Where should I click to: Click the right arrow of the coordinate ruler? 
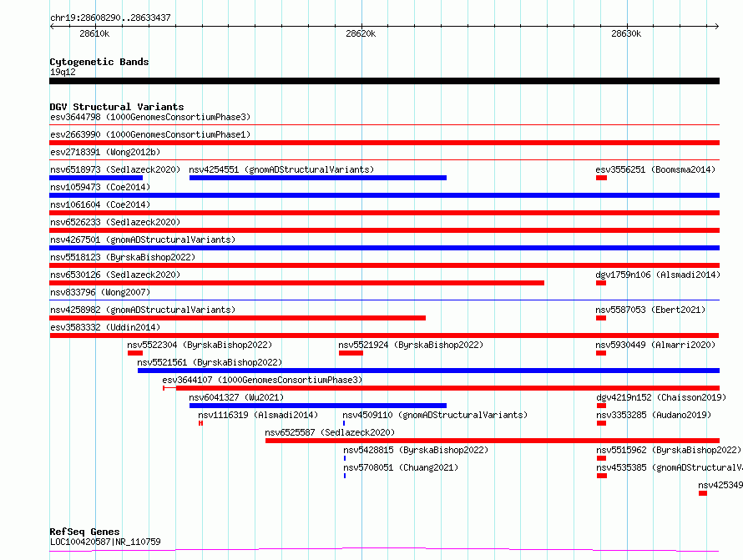(x=717, y=26)
